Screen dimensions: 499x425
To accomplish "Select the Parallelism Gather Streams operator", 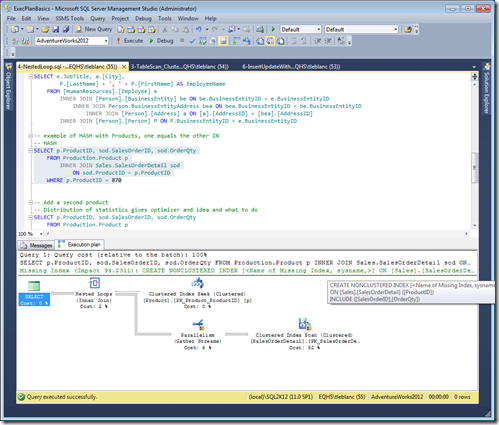I will click(x=197, y=334).
